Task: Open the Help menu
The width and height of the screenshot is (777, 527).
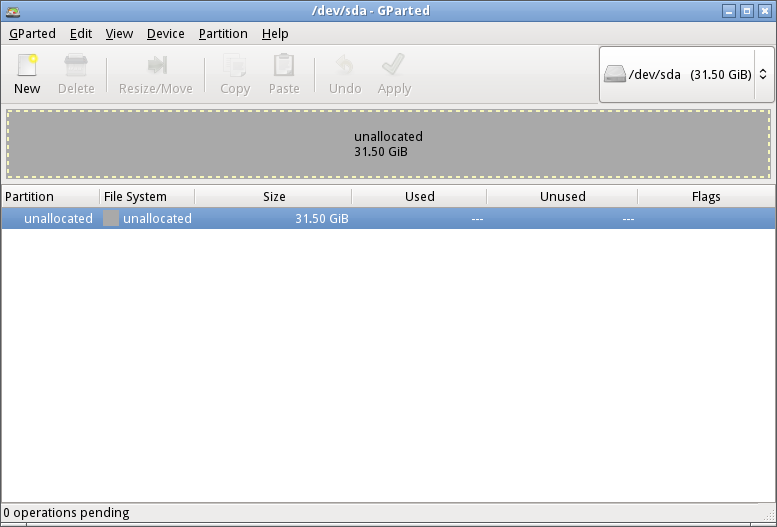Action: click(x=275, y=34)
